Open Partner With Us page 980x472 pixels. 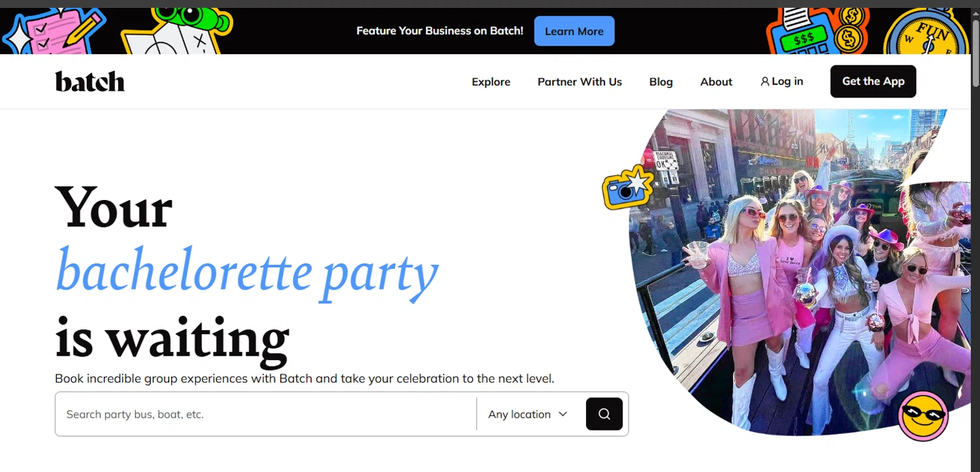pyautogui.click(x=580, y=82)
